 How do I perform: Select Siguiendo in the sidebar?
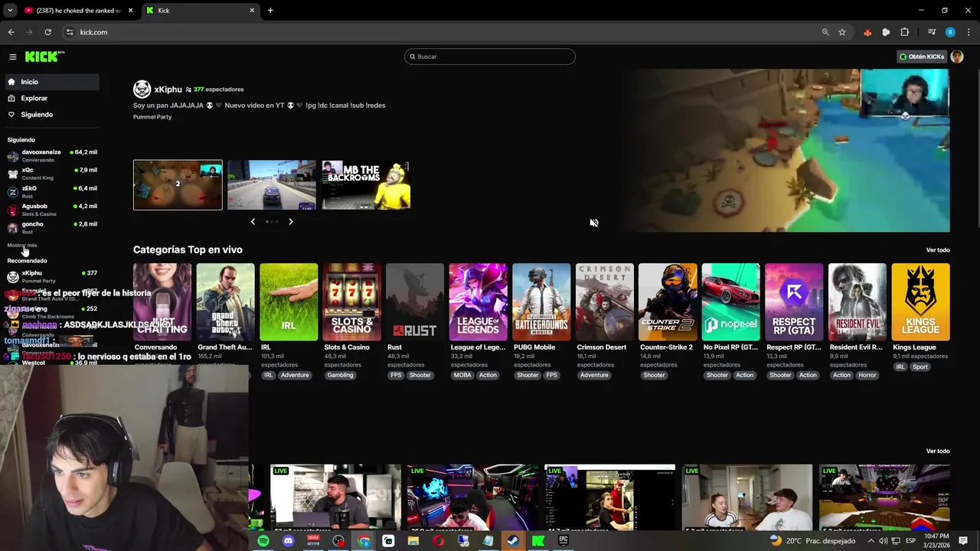(x=51, y=115)
